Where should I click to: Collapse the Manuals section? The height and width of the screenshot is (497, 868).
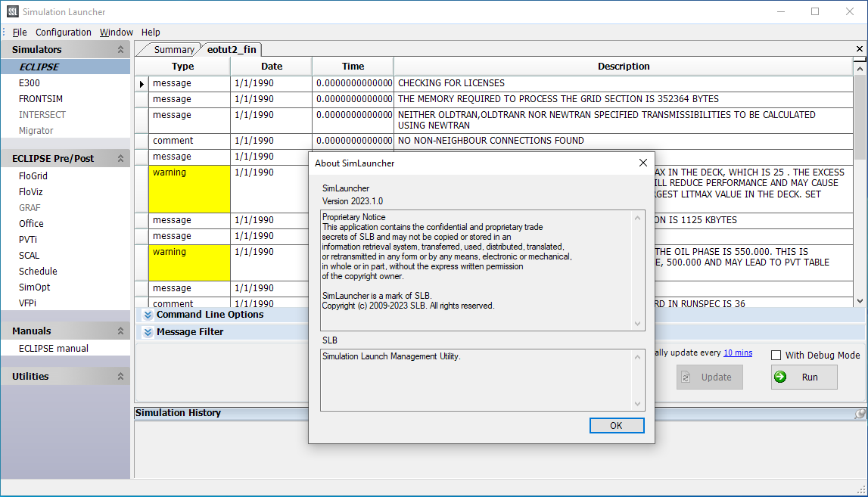(x=120, y=331)
